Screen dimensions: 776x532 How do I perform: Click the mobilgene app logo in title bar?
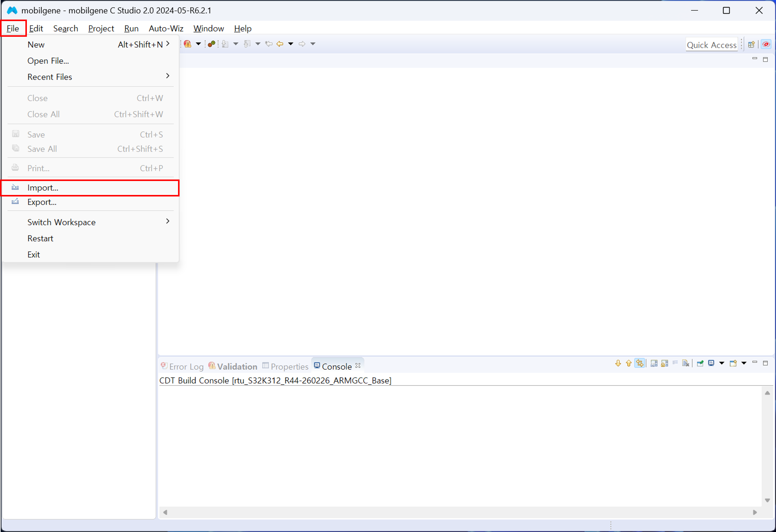tap(12, 10)
